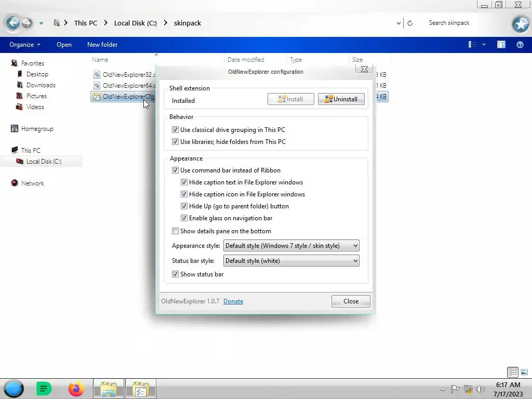Click the star icon at top right
This screenshot has width=532, height=399.
(521, 24)
